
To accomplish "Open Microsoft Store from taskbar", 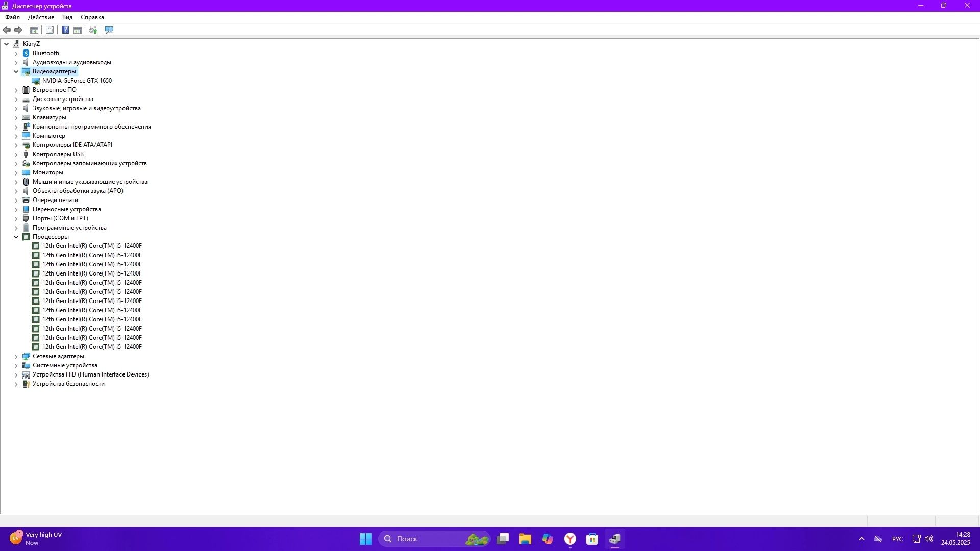I will (593, 539).
